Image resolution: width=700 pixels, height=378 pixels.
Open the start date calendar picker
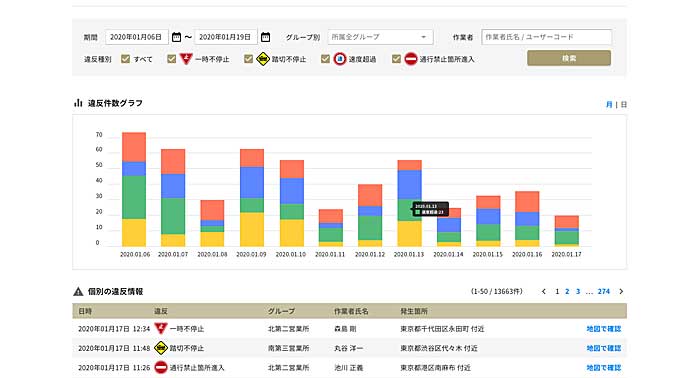click(176, 37)
